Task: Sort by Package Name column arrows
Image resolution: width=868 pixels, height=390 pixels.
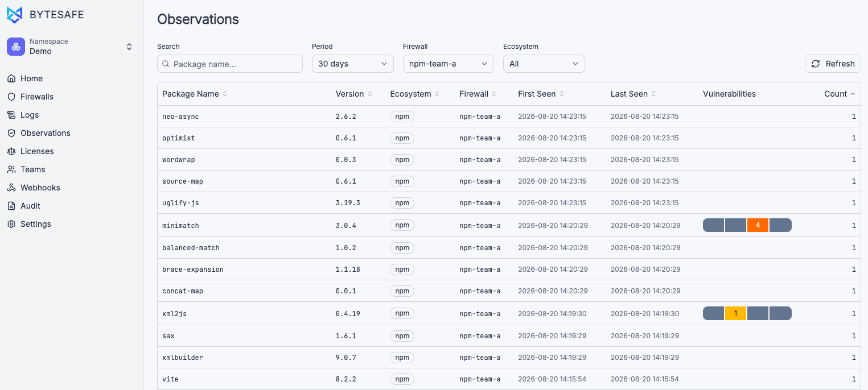Action: 225,94
